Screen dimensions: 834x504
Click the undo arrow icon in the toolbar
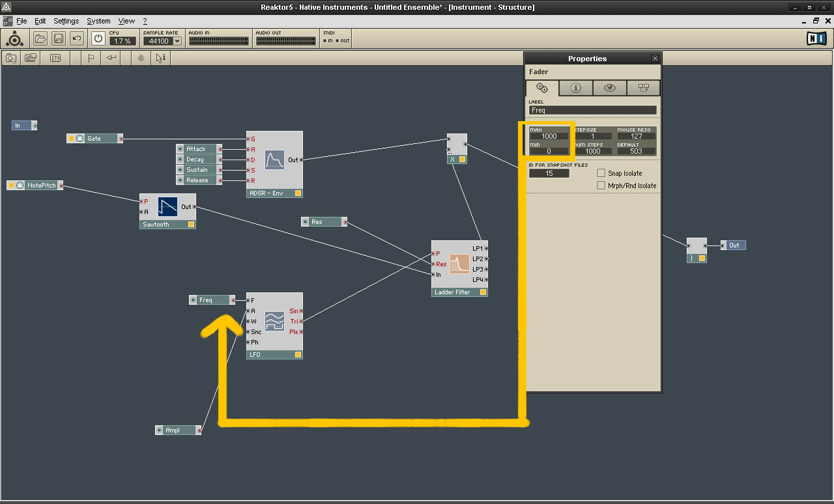[x=77, y=38]
